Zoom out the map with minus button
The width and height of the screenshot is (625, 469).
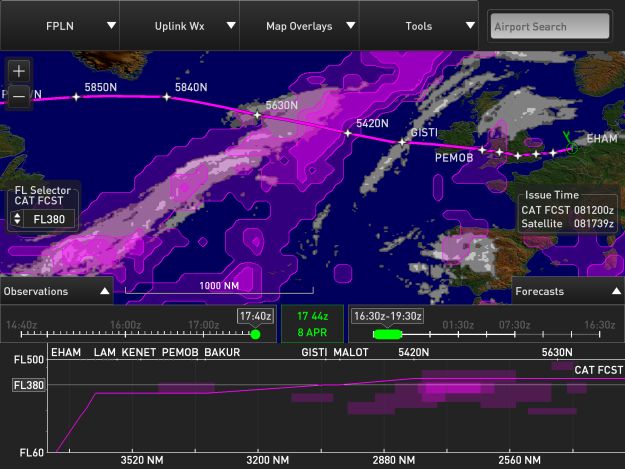click(20, 95)
